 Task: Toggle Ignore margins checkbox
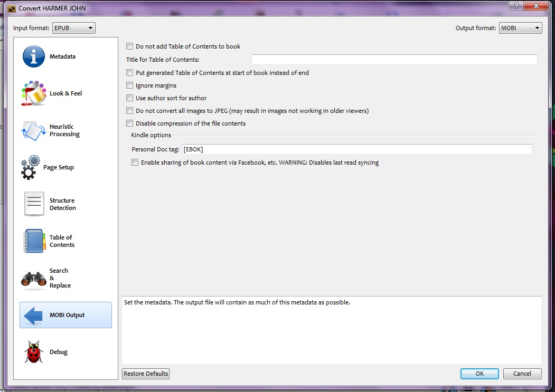coord(130,85)
